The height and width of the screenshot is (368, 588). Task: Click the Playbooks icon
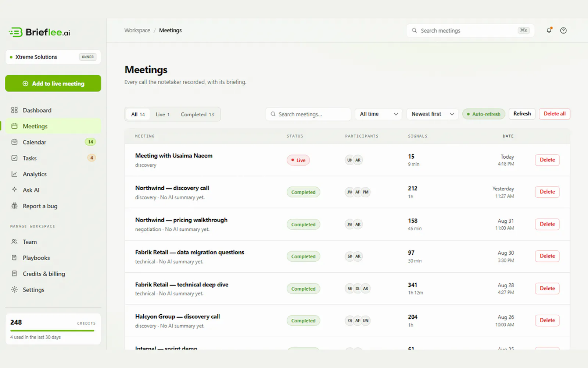coord(14,258)
